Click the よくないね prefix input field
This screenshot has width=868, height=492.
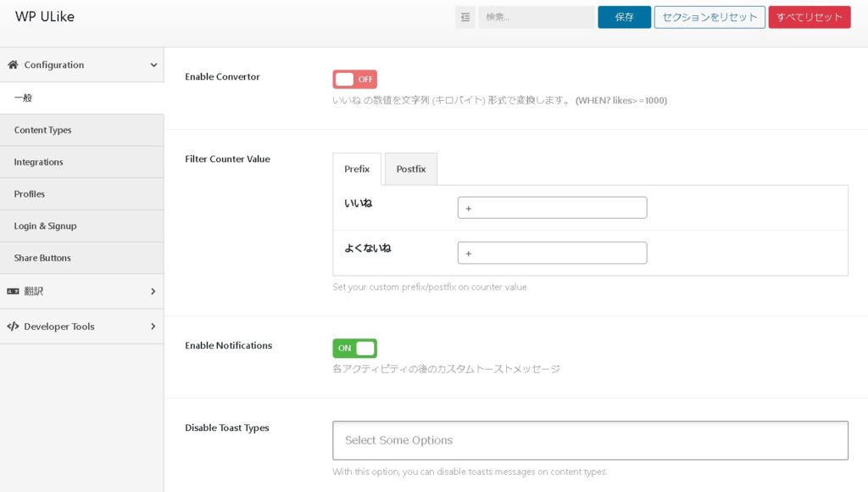coord(552,253)
